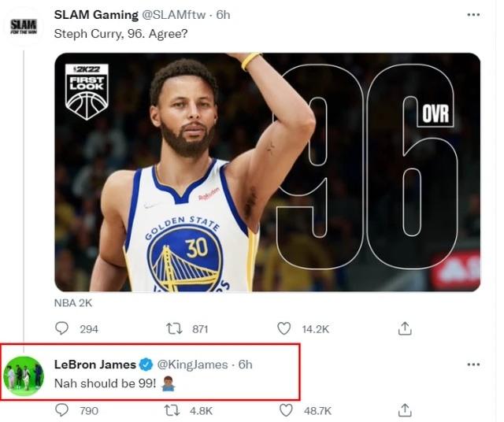Image resolution: width=504 pixels, height=422 pixels.
Task: Open the NBA 2K topic link
Action: [x=72, y=303]
